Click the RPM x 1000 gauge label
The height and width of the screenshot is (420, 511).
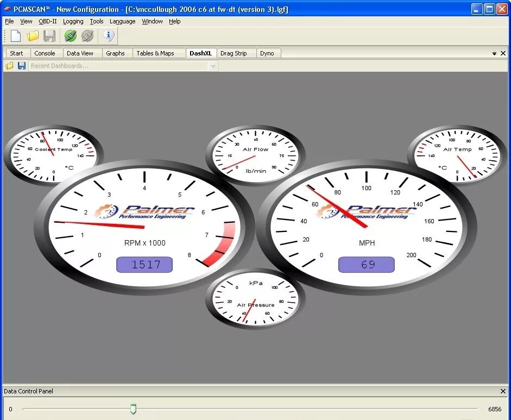(x=144, y=243)
